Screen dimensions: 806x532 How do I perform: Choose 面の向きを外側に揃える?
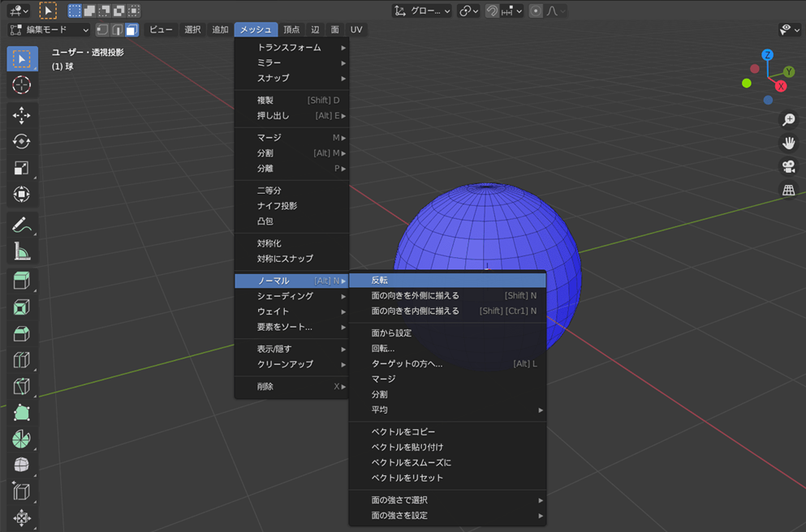[x=447, y=296]
